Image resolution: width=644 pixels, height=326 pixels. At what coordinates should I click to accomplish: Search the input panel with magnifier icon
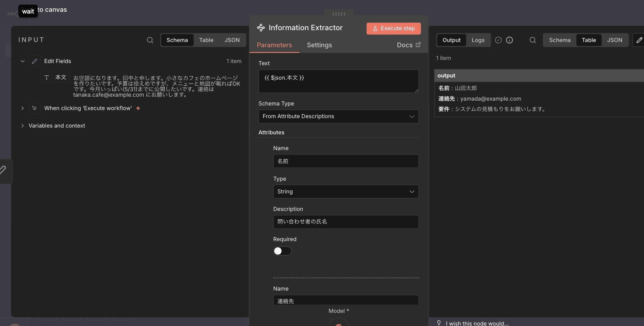point(150,40)
